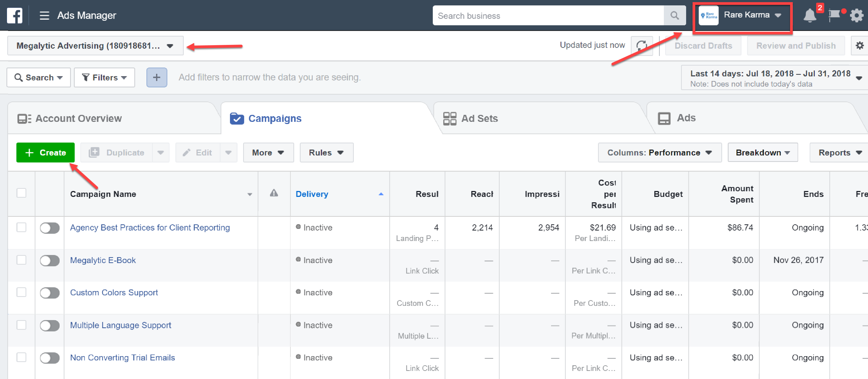Viewport: 868px width, 379px height.
Task: Expand the Duplicate options arrow
Action: point(161,153)
